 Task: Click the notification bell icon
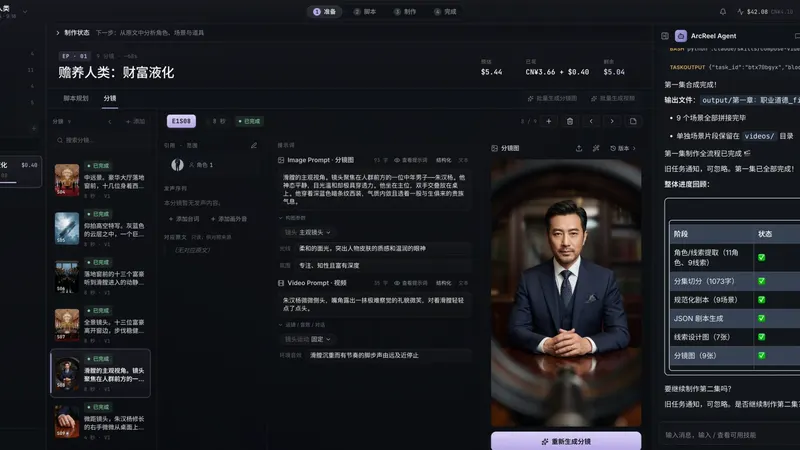point(722,12)
